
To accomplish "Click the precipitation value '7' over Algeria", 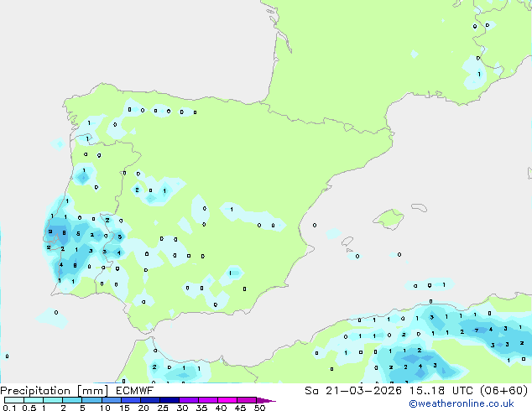I will pyautogui.click(x=477, y=330).
